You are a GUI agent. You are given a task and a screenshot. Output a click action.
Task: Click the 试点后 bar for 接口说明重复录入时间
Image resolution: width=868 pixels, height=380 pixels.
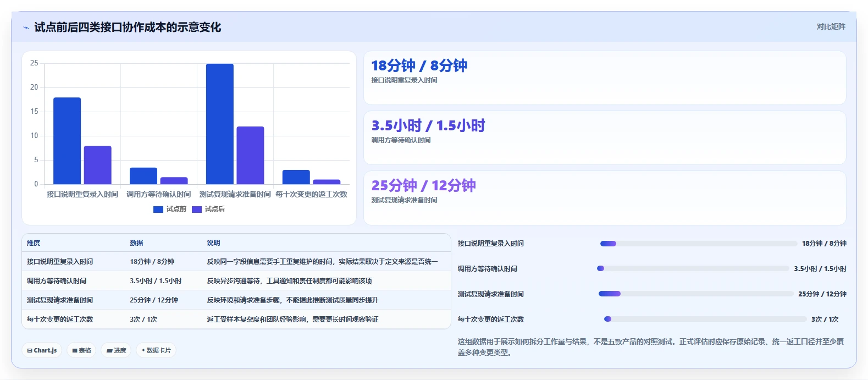point(97,165)
